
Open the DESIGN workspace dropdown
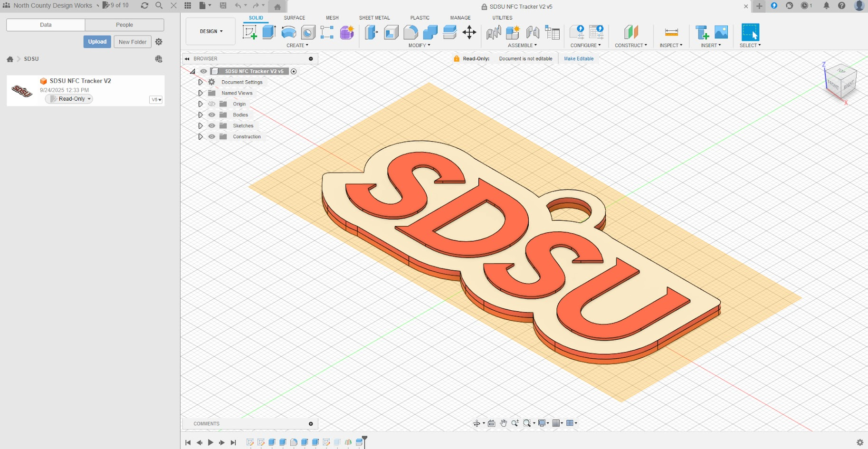tap(211, 31)
